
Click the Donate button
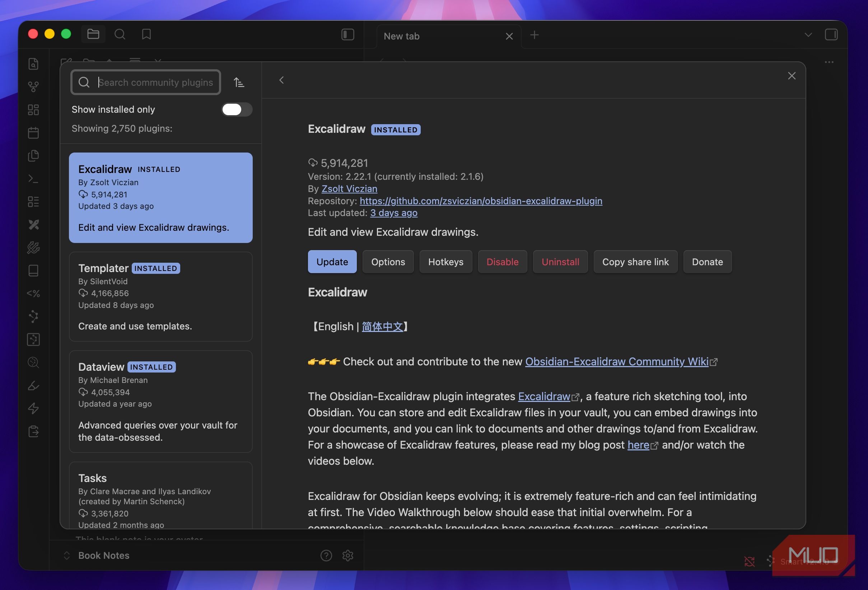tap(708, 262)
